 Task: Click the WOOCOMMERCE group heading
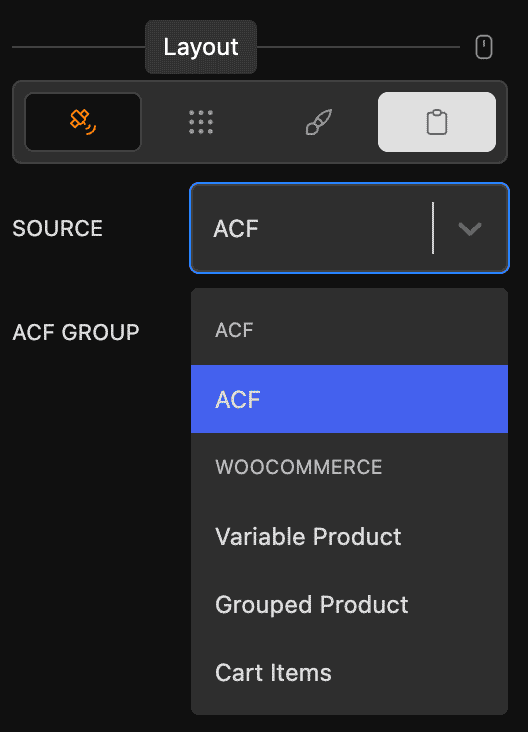[299, 467]
